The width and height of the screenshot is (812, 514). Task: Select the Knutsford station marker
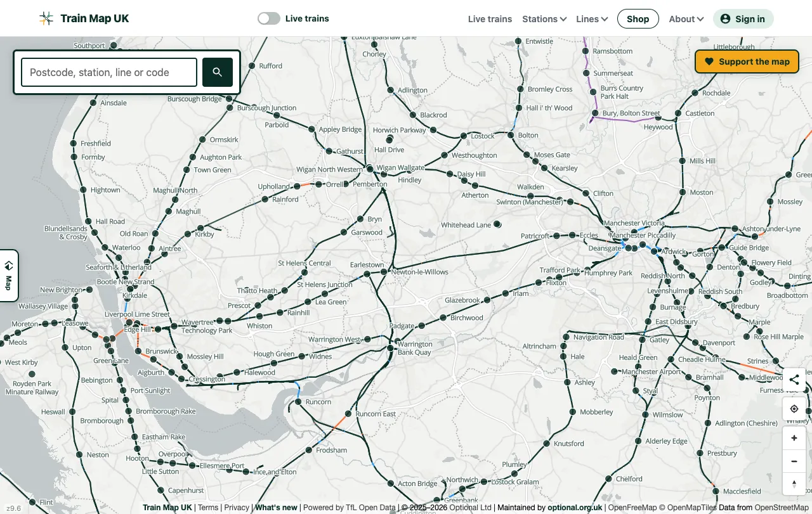click(546, 444)
